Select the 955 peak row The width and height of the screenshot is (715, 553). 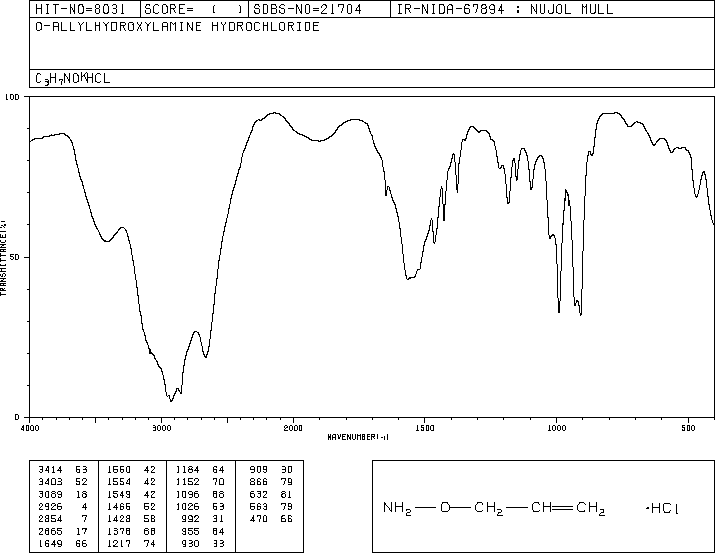click(x=203, y=532)
